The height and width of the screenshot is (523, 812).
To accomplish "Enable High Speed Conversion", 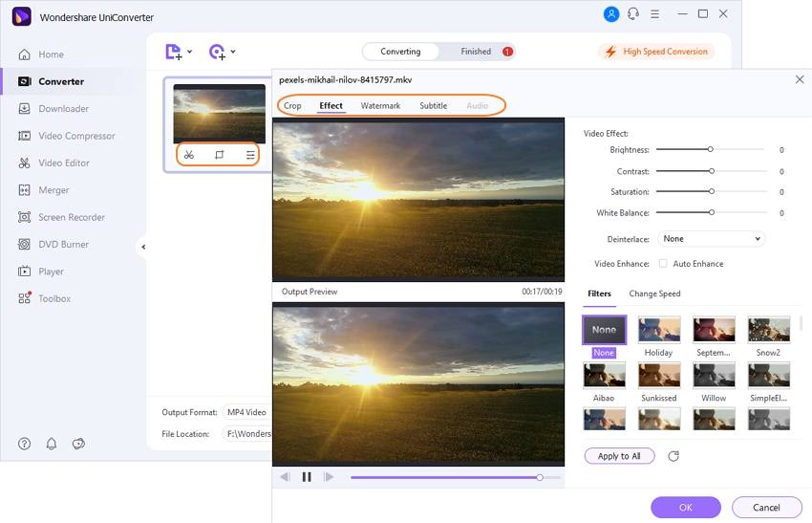I will 656,52.
